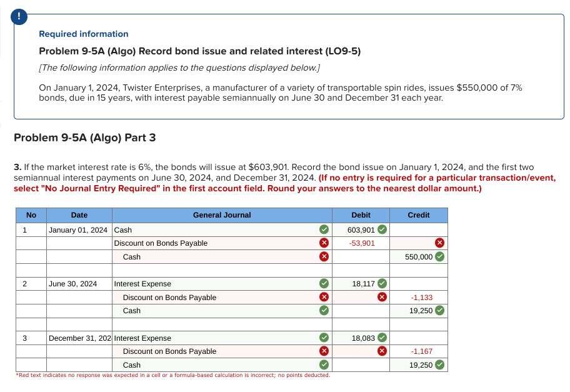
Task: Select the General Journal column header
Action: pos(222,215)
